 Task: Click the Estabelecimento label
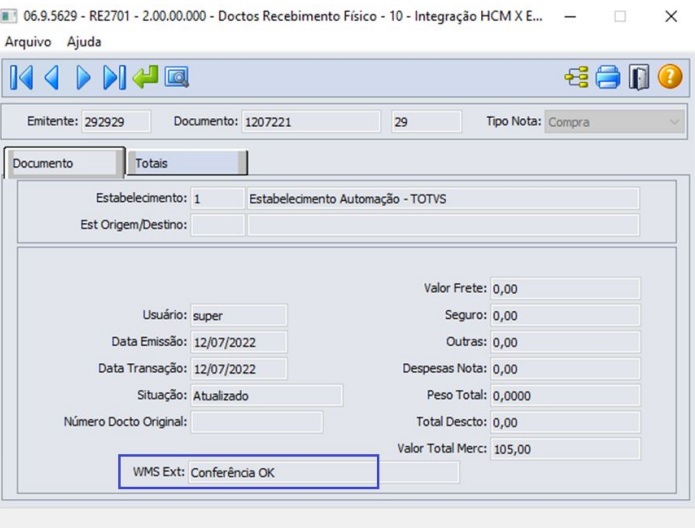(141, 198)
